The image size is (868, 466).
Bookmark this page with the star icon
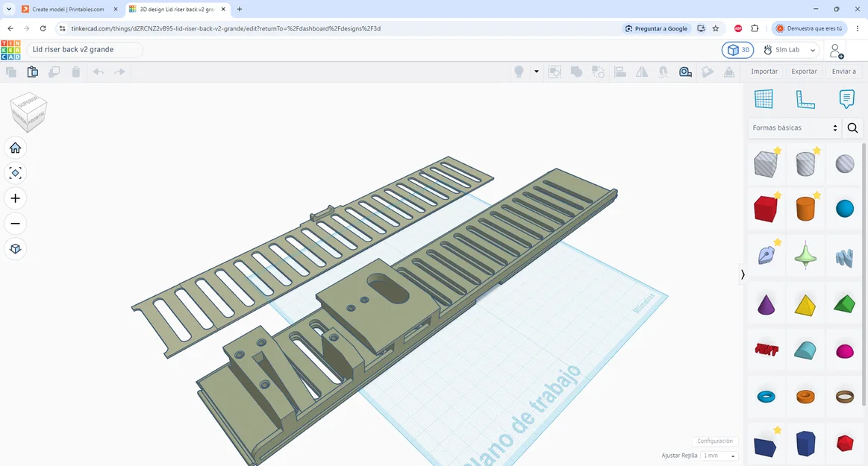(716, 28)
